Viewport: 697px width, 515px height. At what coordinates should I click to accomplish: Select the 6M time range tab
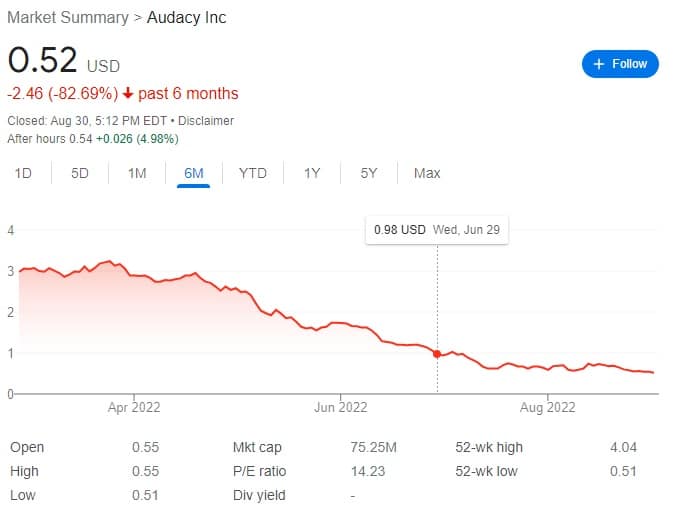[x=194, y=173]
